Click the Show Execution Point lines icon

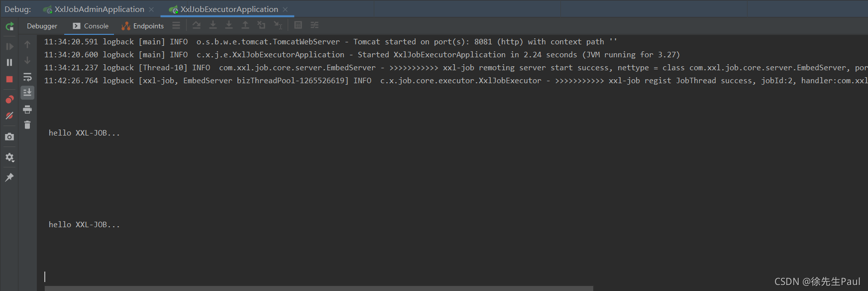tap(176, 25)
